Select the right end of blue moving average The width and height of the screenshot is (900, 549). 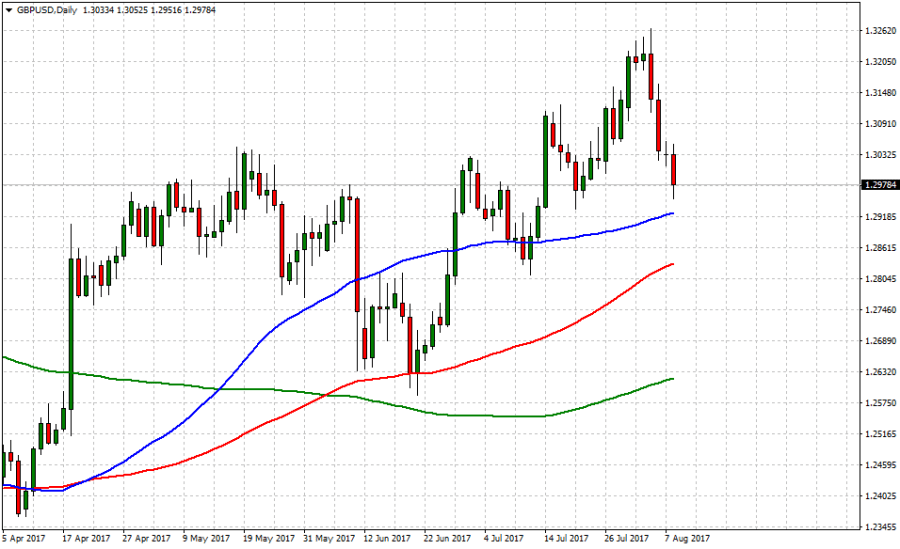[672, 213]
